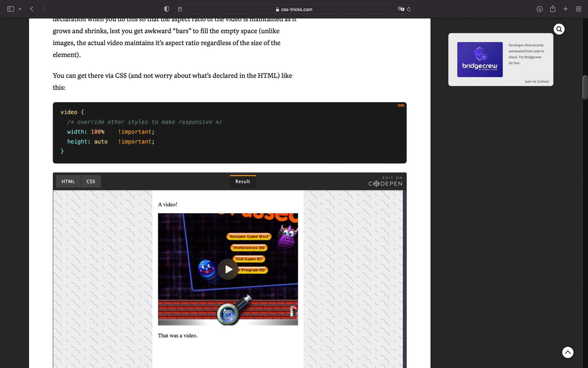The height and width of the screenshot is (368, 588).
Task: Follow the ads via Carbon link
Action: point(537,81)
